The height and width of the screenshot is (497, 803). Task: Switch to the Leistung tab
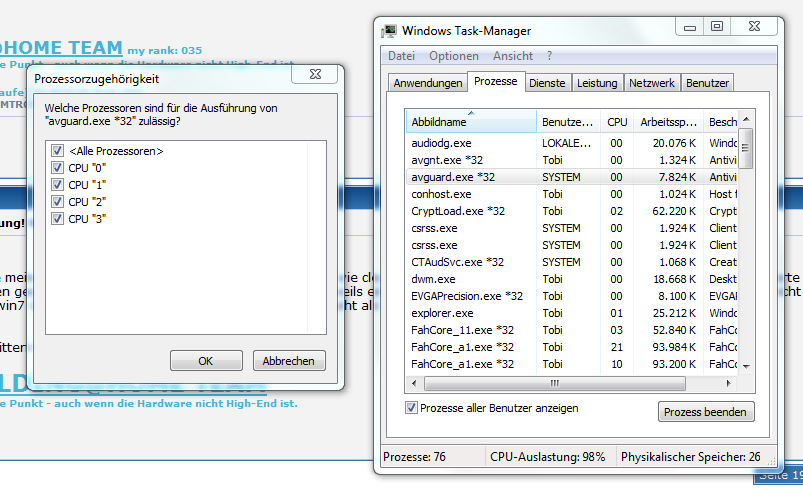pyautogui.click(x=597, y=83)
